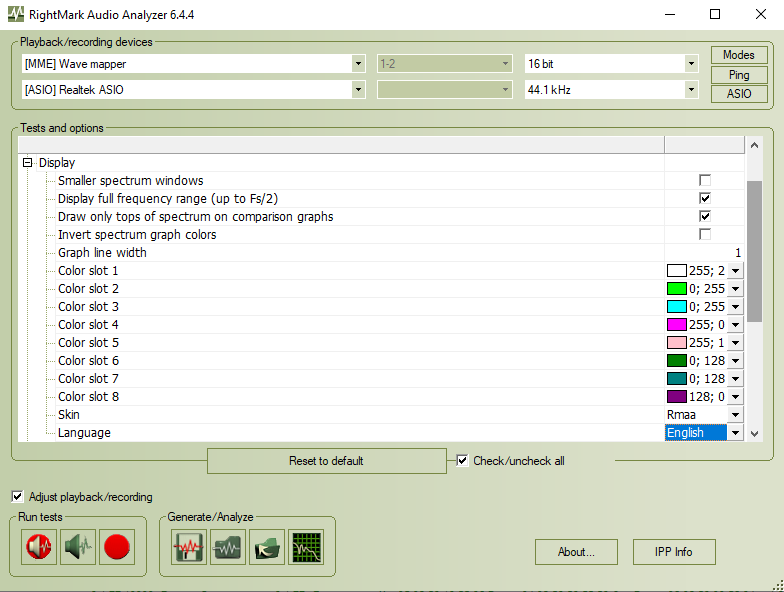
Task: Collapse the Display tree section
Action: click(28, 162)
